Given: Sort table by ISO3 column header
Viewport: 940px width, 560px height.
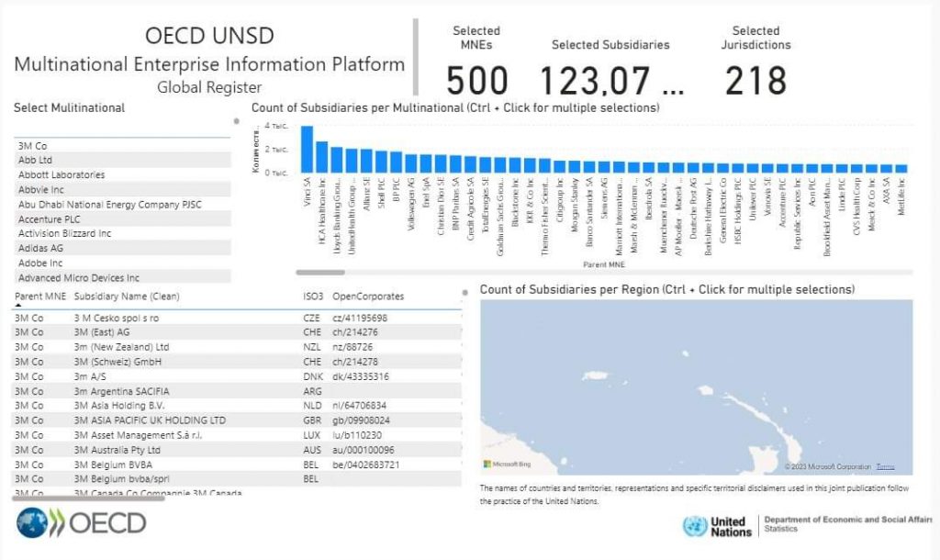Looking at the screenshot, I should click(x=313, y=297).
